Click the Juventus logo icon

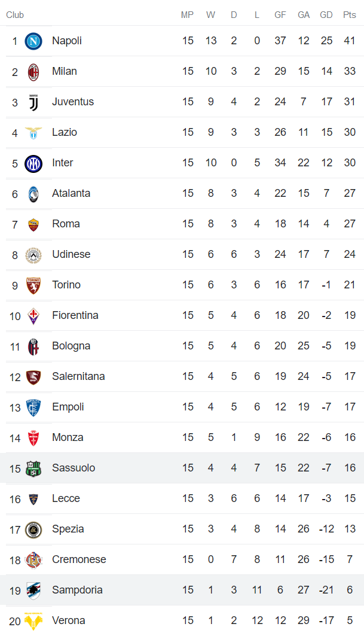pos(33,102)
